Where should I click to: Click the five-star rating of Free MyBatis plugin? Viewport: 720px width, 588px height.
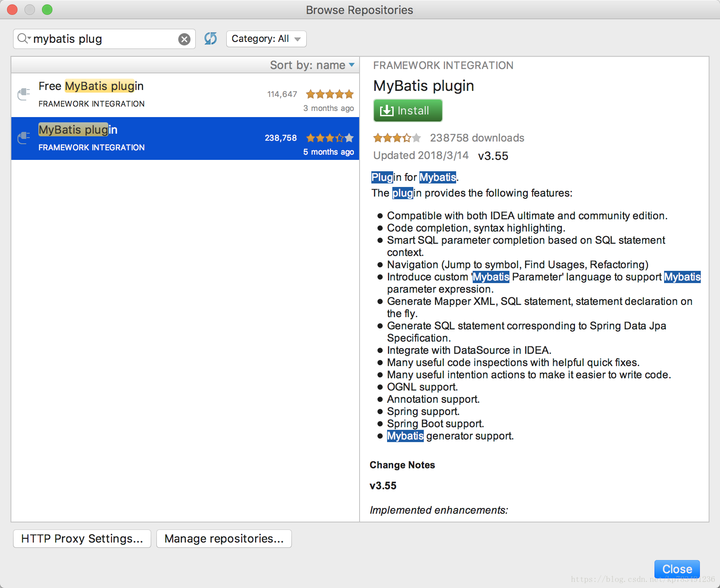330,94
